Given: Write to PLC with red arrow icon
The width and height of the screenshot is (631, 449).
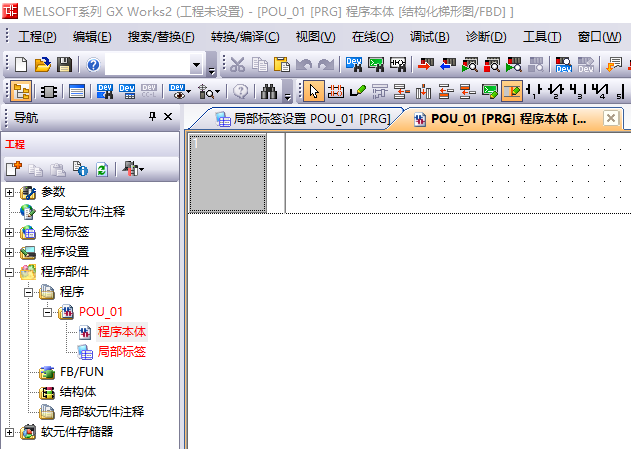Looking at the screenshot, I should [x=426, y=64].
